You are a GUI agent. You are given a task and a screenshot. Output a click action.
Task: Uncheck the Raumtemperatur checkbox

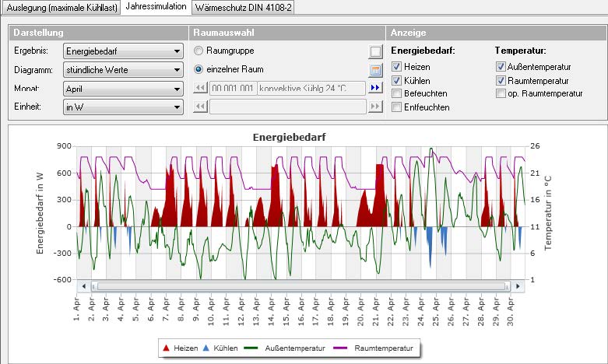(x=501, y=81)
